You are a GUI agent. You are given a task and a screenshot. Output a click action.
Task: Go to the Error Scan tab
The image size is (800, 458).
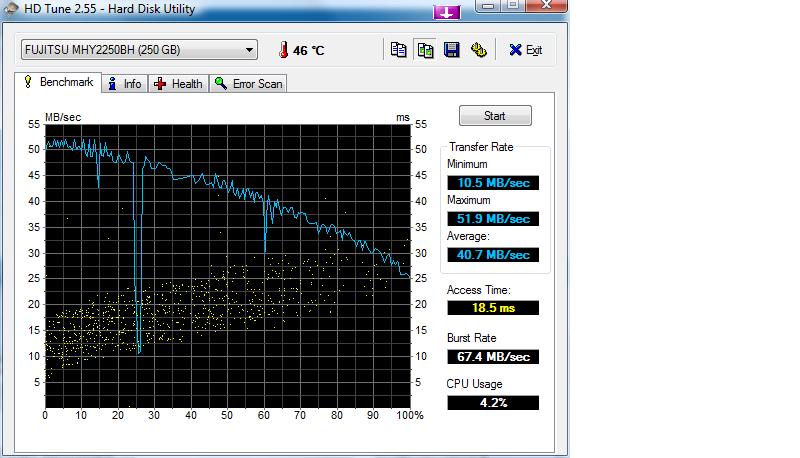(249, 84)
